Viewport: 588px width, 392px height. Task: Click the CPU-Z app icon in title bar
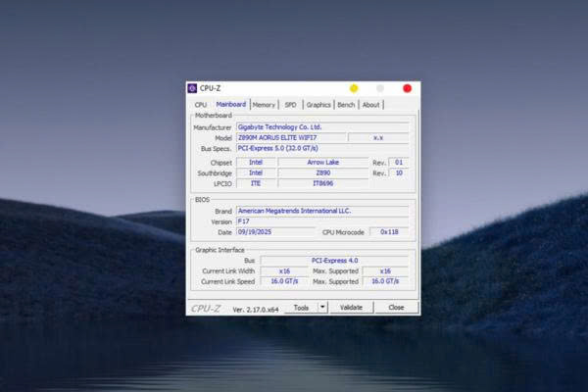(192, 88)
